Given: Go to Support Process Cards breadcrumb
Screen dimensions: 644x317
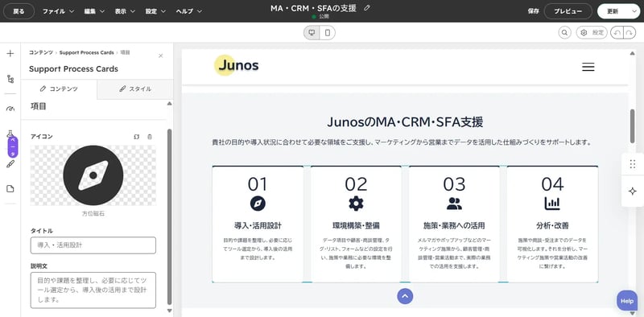Looking at the screenshot, I should tap(87, 52).
